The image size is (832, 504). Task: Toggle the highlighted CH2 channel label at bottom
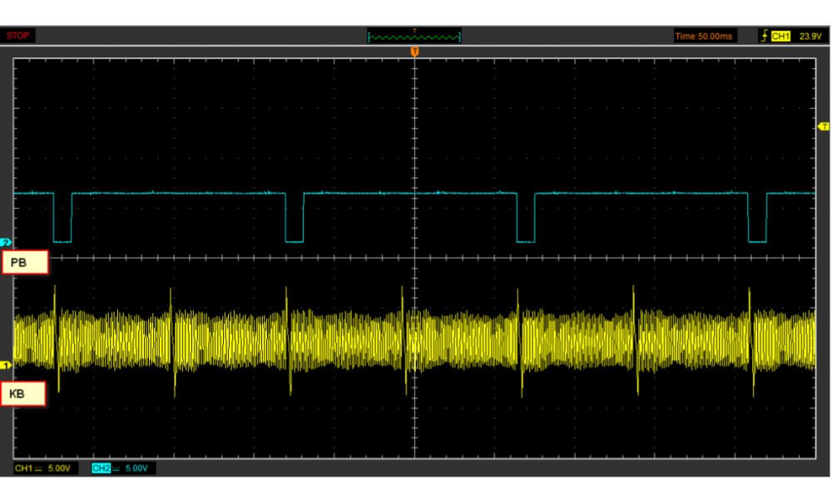pyautogui.click(x=101, y=469)
